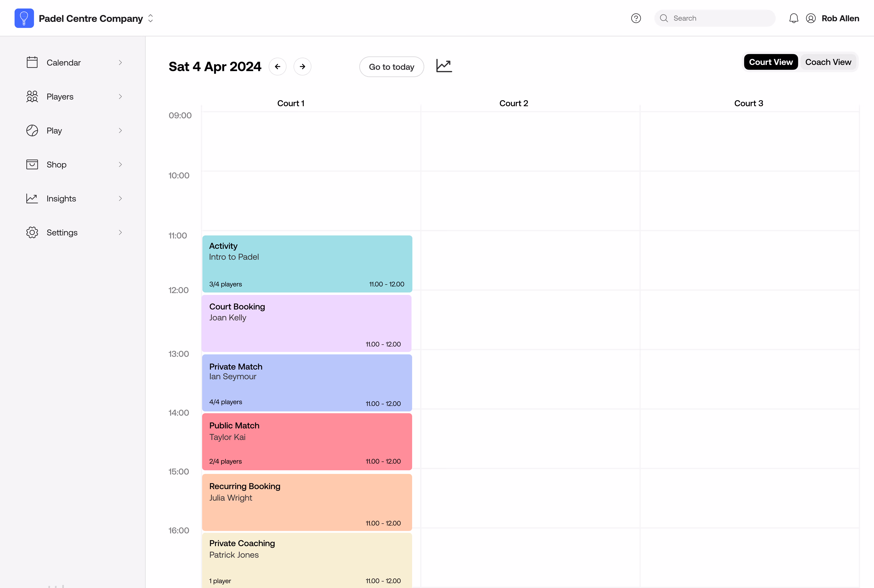Open the Calendar menu item
The height and width of the screenshot is (588, 874).
point(74,63)
